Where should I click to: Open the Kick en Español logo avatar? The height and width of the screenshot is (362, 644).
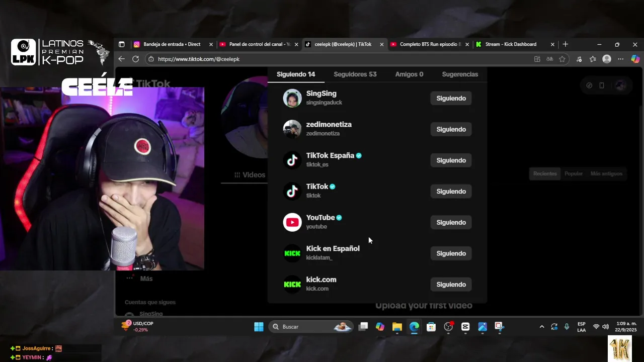pyautogui.click(x=292, y=253)
